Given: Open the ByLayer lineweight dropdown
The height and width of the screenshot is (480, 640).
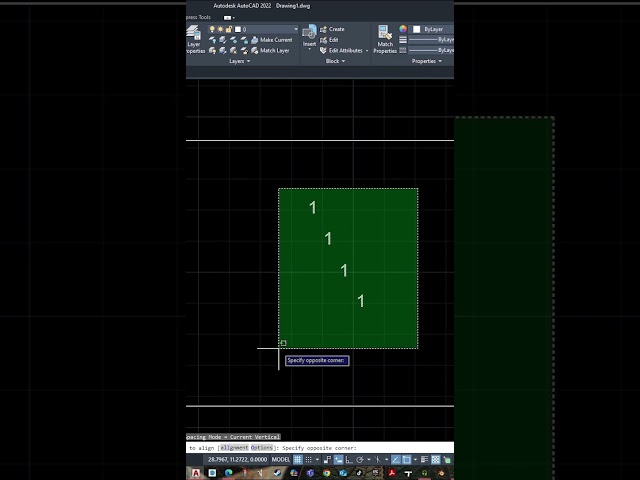Looking at the screenshot, I should click(x=431, y=40).
